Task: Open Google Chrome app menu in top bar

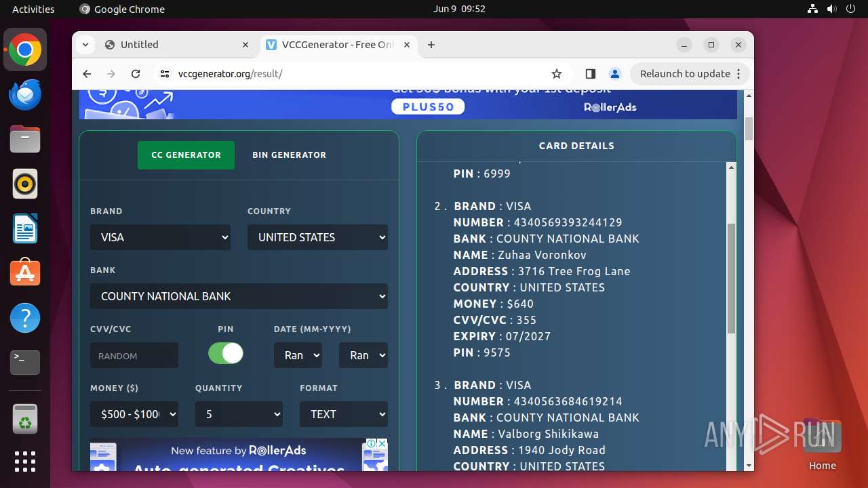Action: (x=122, y=9)
